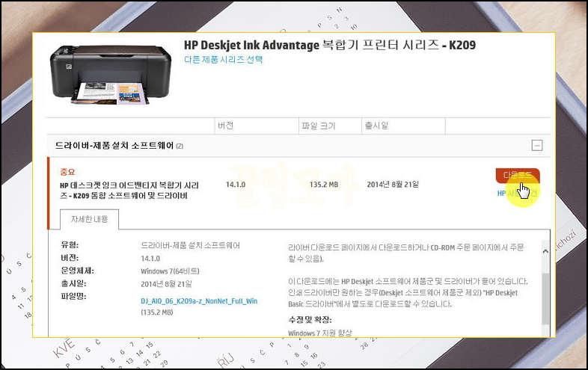Open the 다른 제품 시리즈 선택 link
The image size is (588, 370).
tap(223, 59)
